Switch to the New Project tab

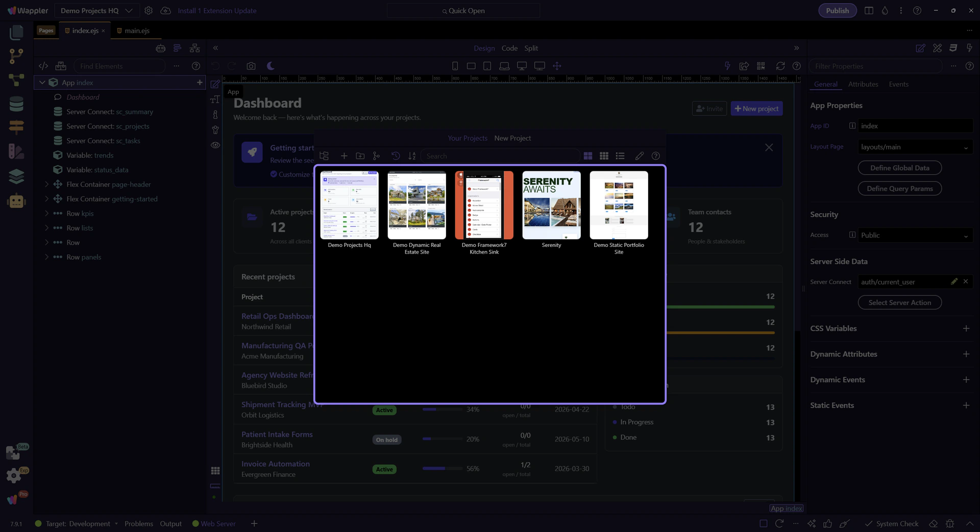tap(512, 138)
